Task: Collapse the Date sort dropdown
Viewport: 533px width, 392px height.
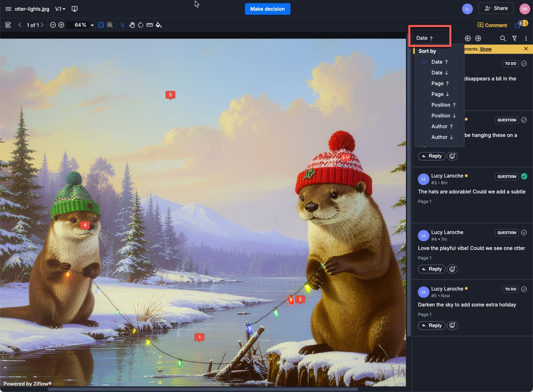Action: [425, 38]
